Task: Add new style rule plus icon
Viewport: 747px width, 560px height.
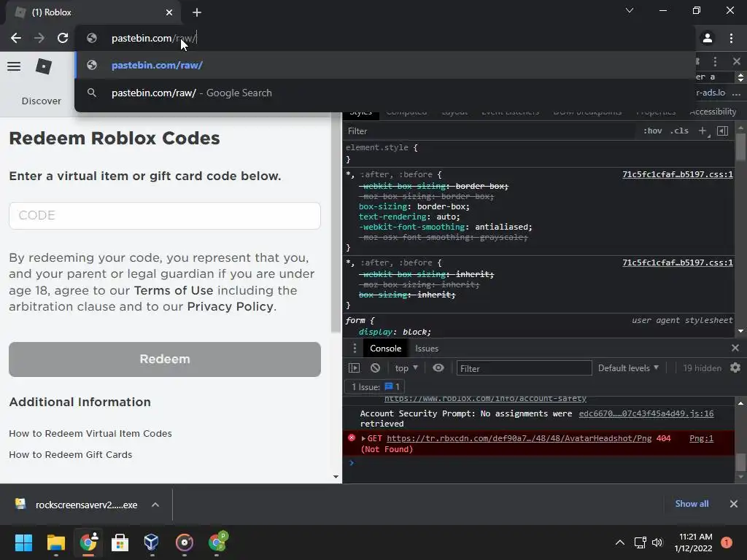Action: pos(703,131)
